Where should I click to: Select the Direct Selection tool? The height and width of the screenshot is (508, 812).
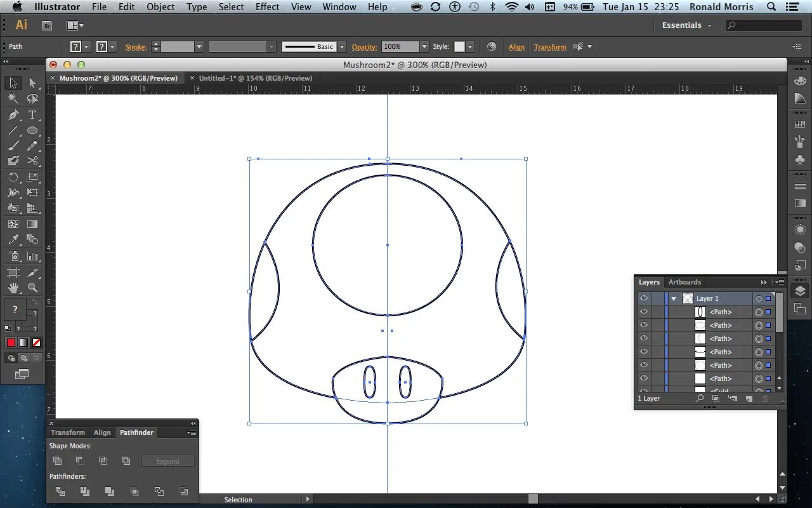pyautogui.click(x=32, y=83)
